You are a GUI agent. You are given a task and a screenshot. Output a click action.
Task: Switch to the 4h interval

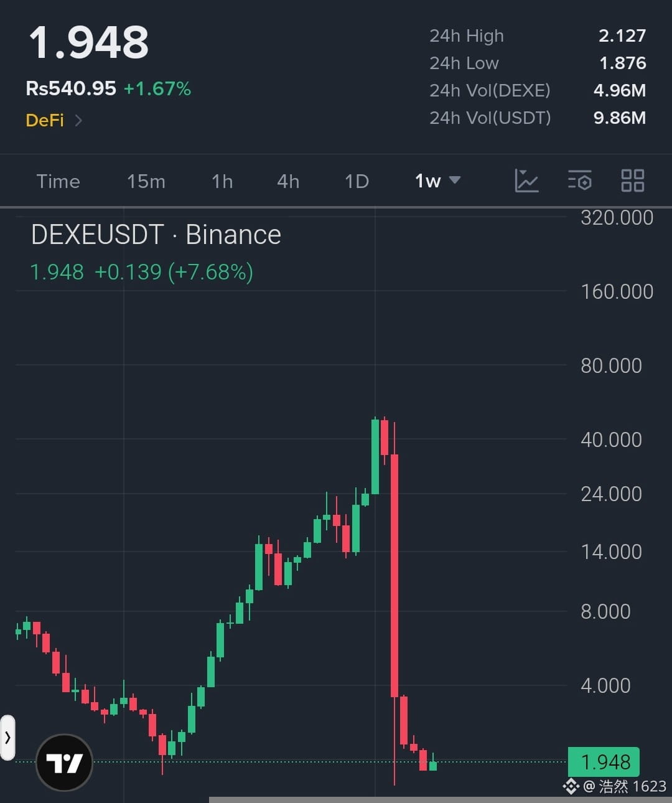point(288,182)
